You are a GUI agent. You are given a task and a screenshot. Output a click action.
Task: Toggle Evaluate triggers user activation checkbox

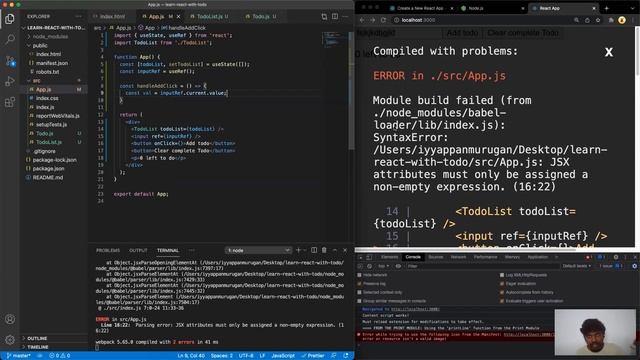tap(502, 301)
